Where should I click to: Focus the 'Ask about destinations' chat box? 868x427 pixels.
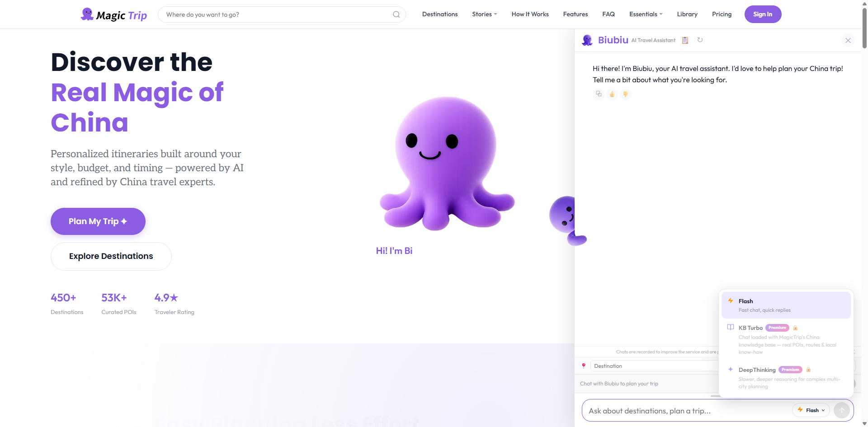pos(687,411)
